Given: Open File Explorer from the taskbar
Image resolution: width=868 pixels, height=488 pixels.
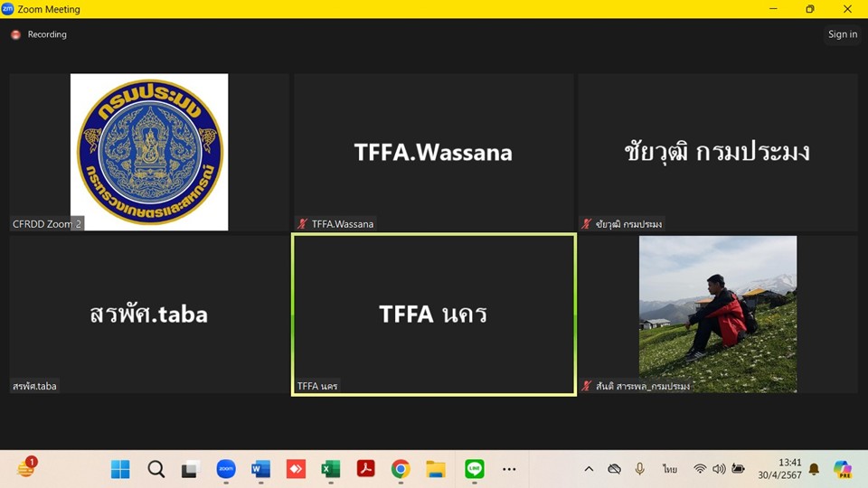Looking at the screenshot, I should click(x=436, y=469).
